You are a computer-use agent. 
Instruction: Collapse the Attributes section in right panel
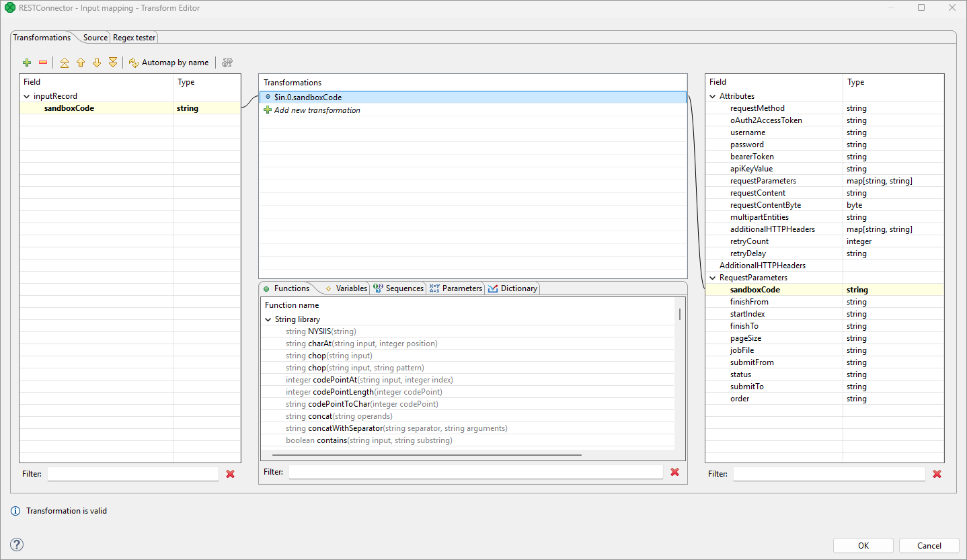[711, 95]
